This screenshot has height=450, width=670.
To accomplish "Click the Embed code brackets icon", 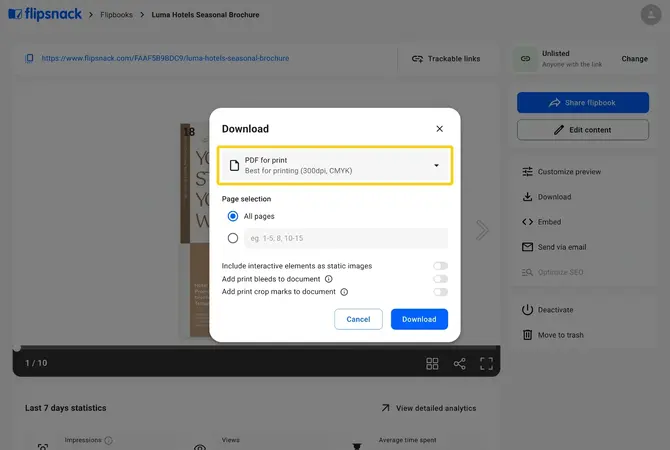I will [x=527, y=222].
